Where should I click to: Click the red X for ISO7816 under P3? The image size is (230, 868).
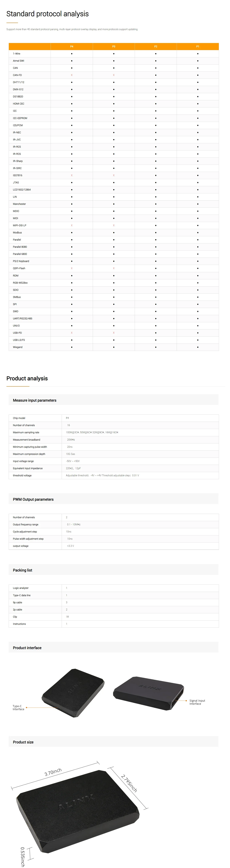114,175
